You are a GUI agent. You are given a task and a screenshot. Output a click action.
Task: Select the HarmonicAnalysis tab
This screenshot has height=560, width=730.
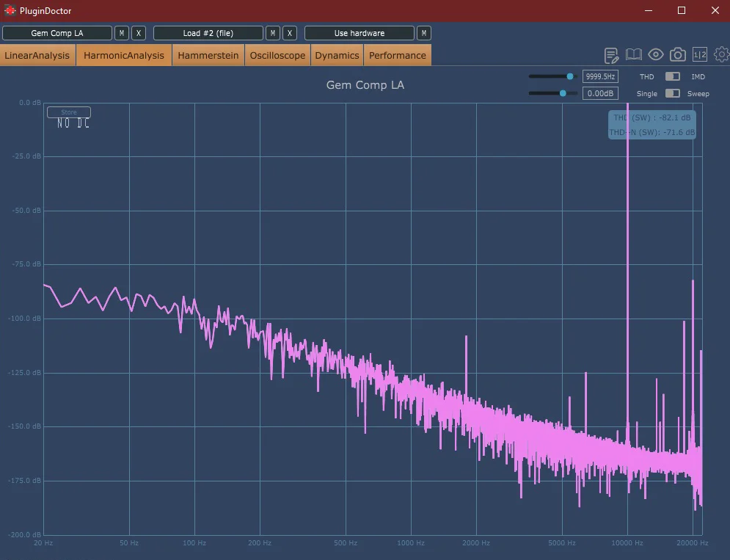pos(124,56)
